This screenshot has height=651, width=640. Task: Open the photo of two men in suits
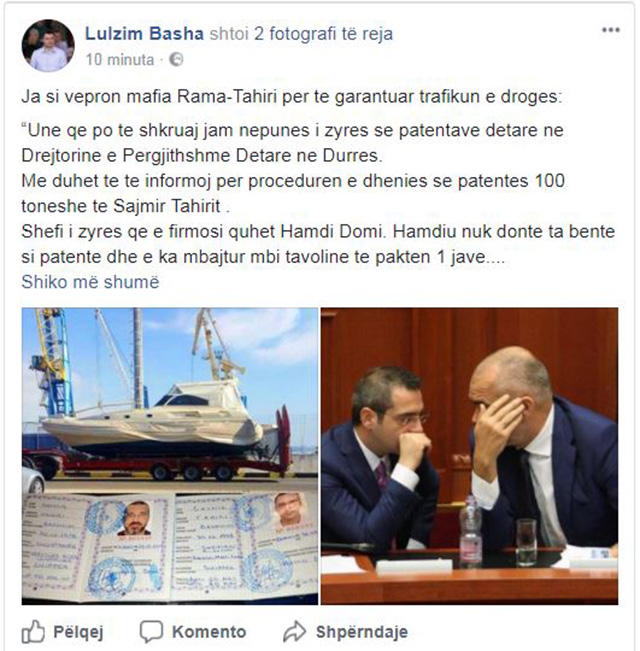(x=469, y=456)
